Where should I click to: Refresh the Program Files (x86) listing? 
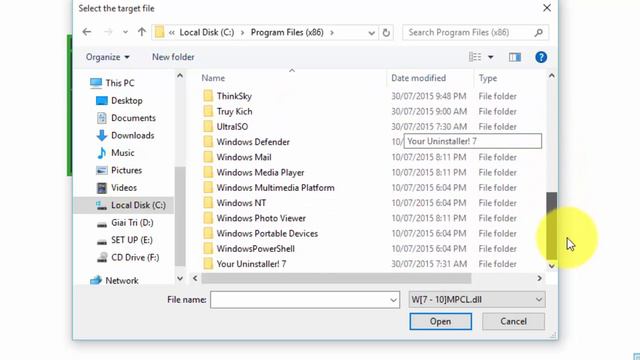[x=386, y=33]
